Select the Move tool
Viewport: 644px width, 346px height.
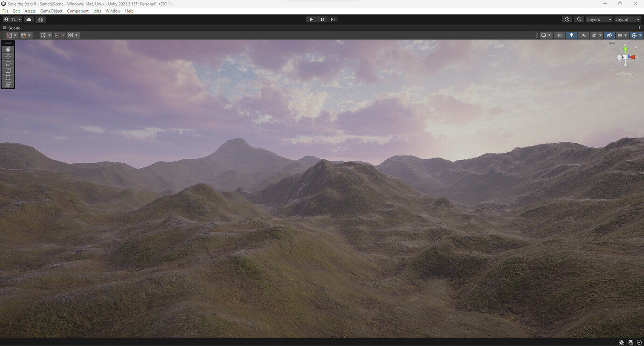pos(7,56)
